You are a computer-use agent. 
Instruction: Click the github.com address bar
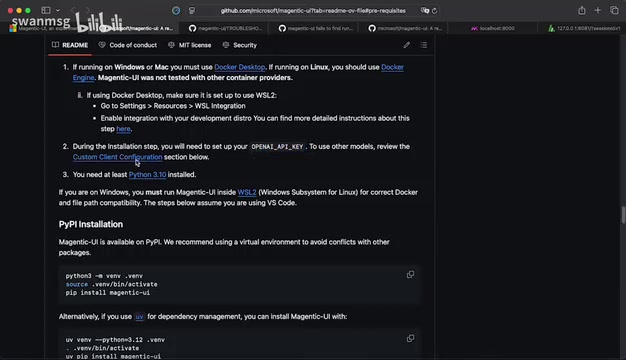click(x=313, y=11)
